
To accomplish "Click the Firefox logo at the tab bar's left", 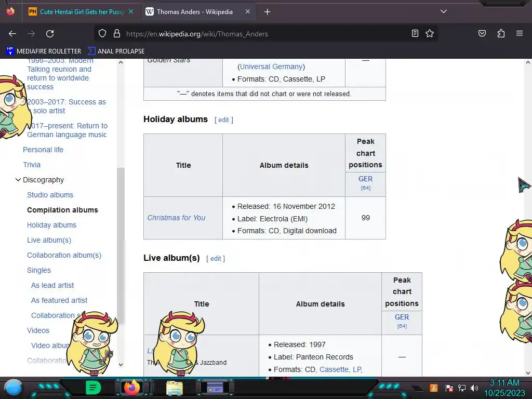I will (10, 11).
